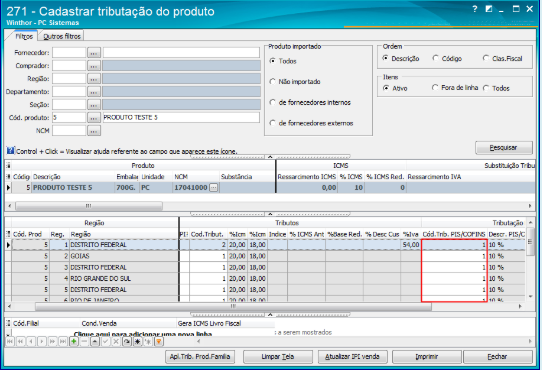542x370 pixels.
Task: Go to first record in navigator
Action: coord(10,342)
